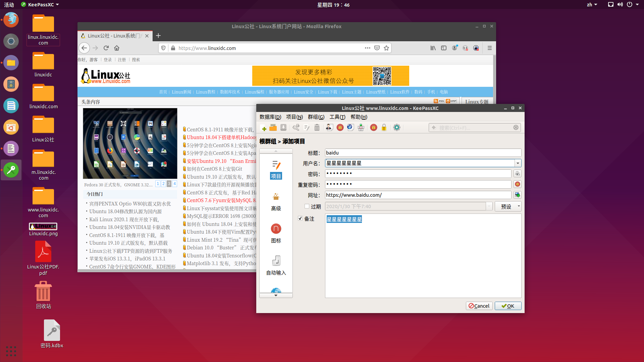
Task: Open KeePassXC settings gear icon
Action: pos(397,128)
